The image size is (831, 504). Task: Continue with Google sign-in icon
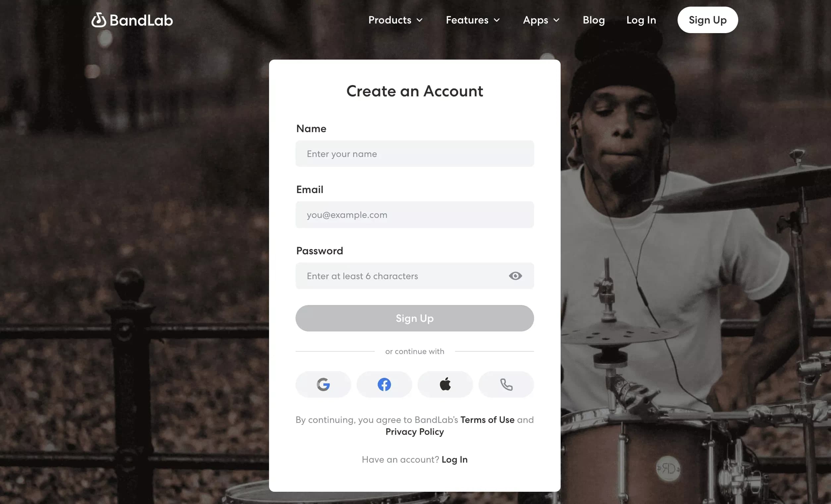323,384
